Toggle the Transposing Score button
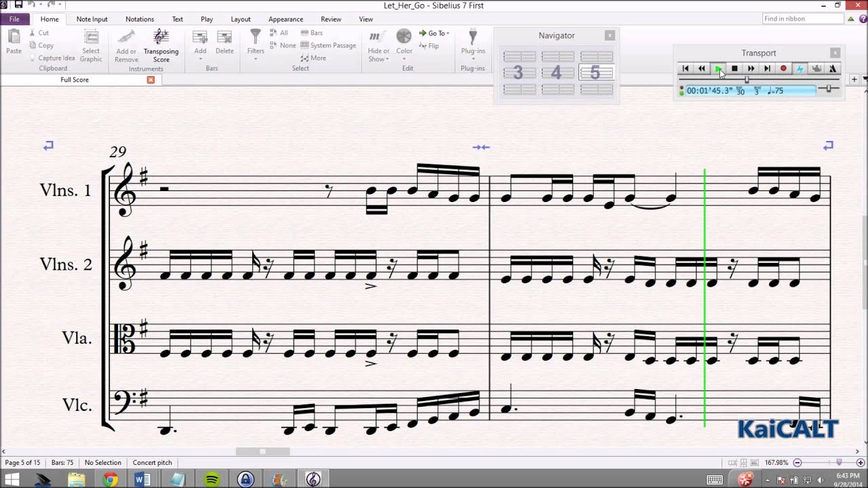Screen dimensions: 868x488 point(161,46)
